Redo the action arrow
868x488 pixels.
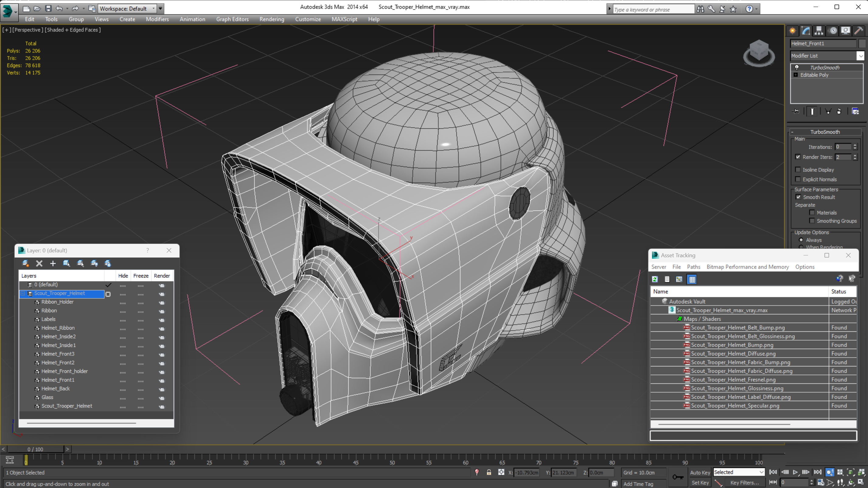pyautogui.click(x=75, y=9)
